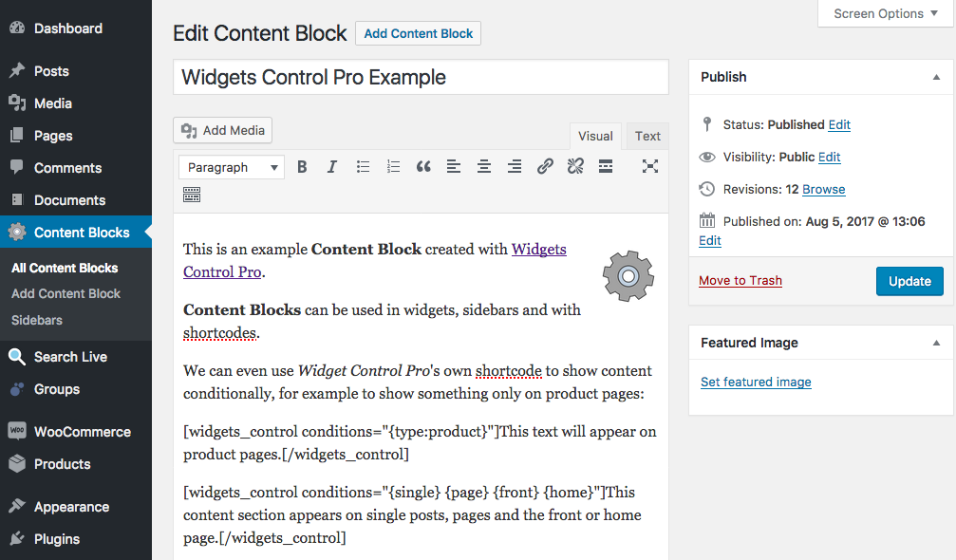Click the Add Content Block button
The width and height of the screenshot is (956, 560).
point(419,33)
